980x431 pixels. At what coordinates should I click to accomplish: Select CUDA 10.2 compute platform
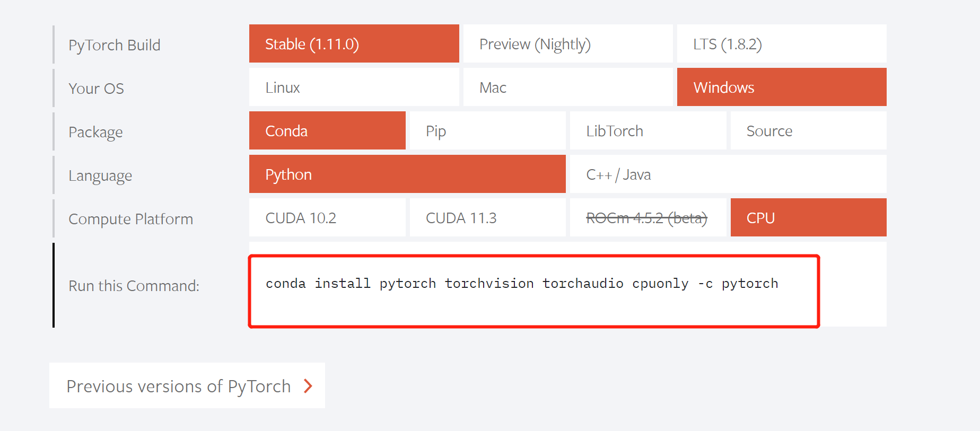tap(327, 217)
